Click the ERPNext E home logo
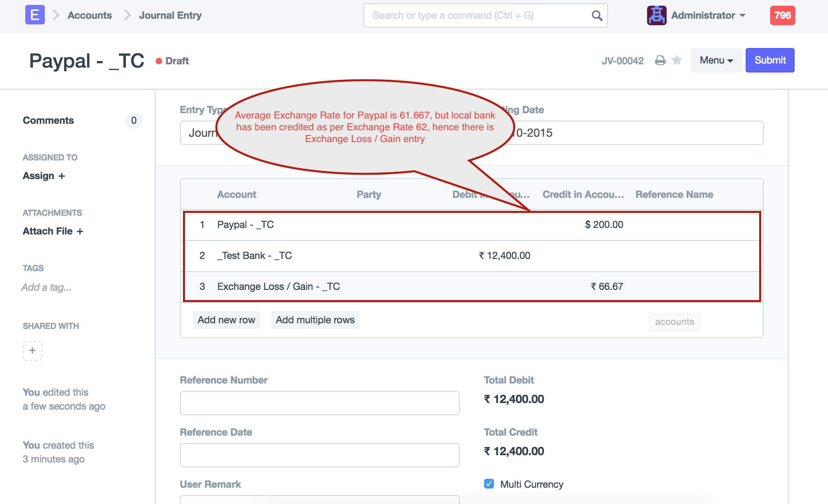 (35, 15)
